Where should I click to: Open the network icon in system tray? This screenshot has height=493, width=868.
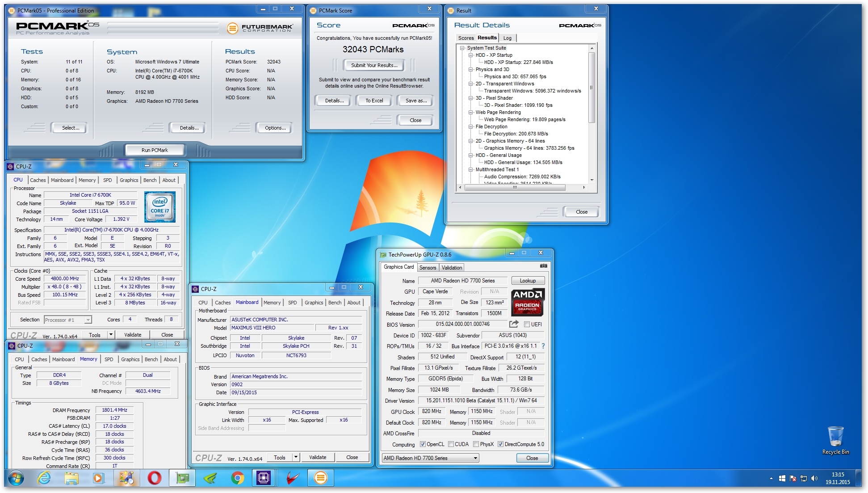[804, 478]
